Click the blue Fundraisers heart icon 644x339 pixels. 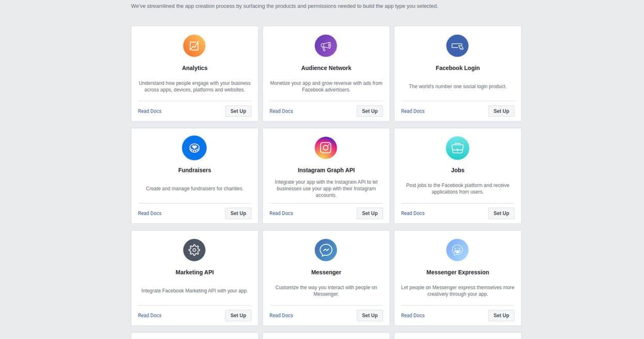[x=194, y=148]
